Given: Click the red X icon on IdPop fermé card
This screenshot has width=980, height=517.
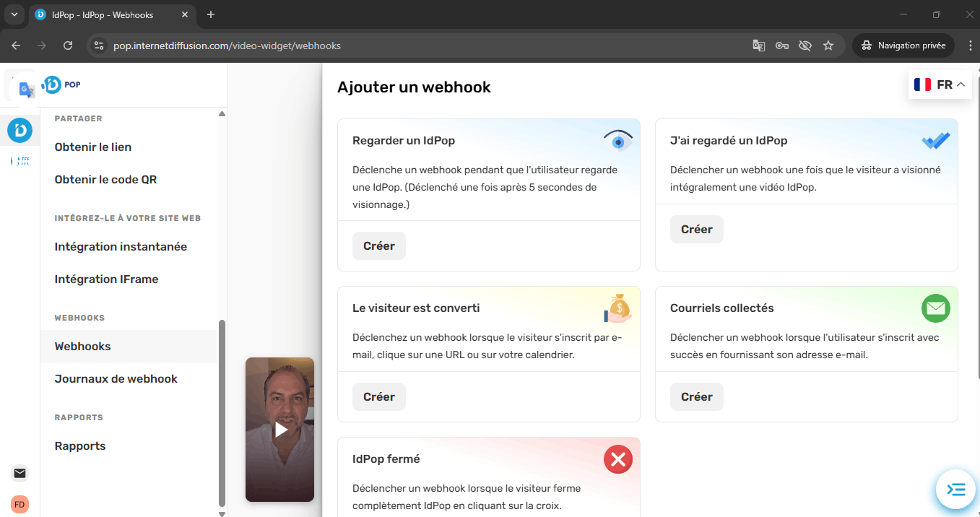Looking at the screenshot, I should [x=618, y=459].
